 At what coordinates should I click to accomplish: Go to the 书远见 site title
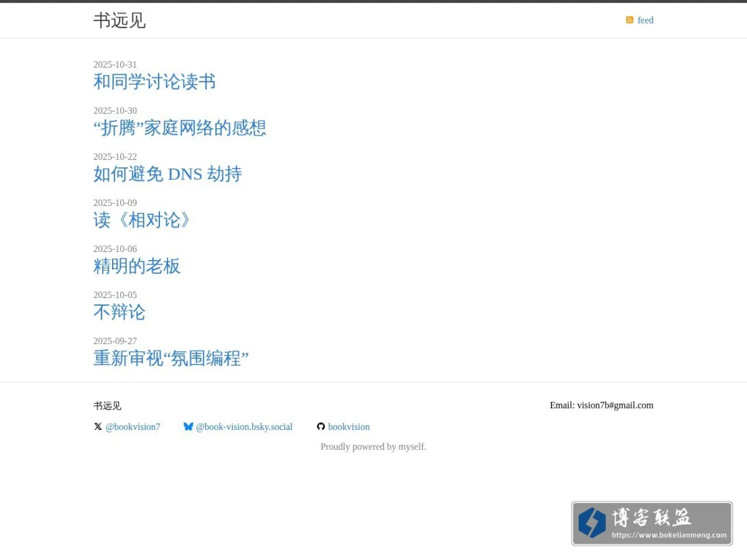pyautogui.click(x=120, y=20)
